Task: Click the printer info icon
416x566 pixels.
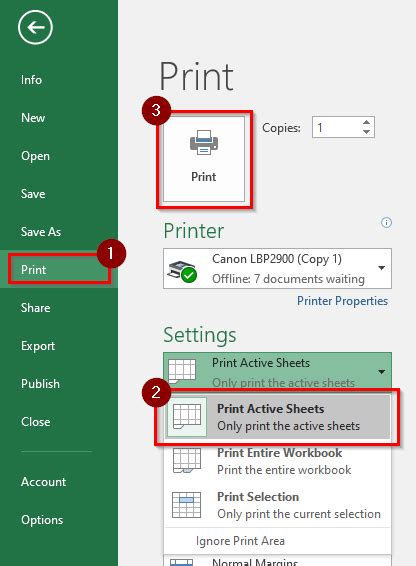Action: pyautogui.click(x=386, y=222)
